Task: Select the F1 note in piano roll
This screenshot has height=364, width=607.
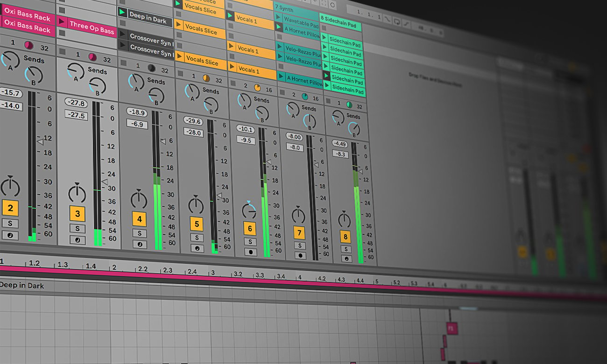Action: (x=451, y=328)
